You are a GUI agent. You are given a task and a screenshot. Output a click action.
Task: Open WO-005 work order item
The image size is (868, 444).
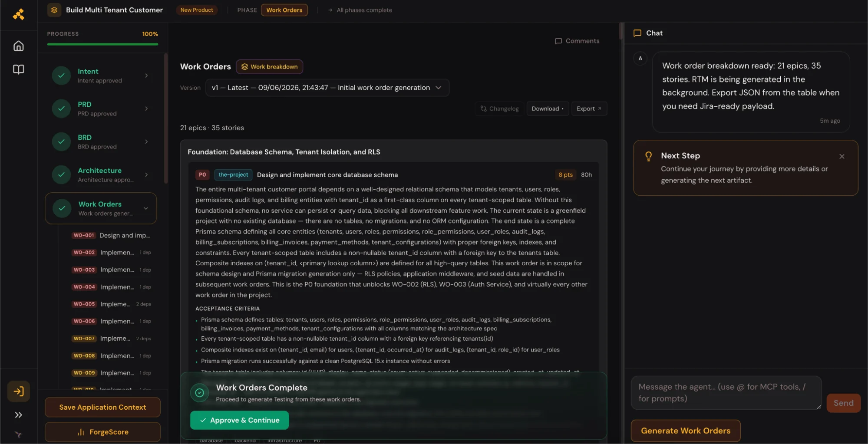pyautogui.click(x=111, y=304)
